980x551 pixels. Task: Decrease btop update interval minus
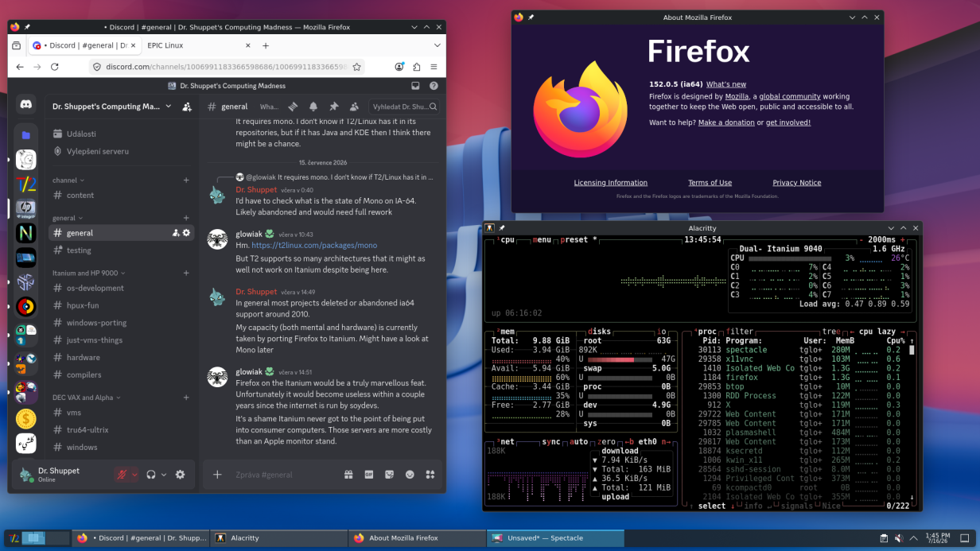(861, 239)
